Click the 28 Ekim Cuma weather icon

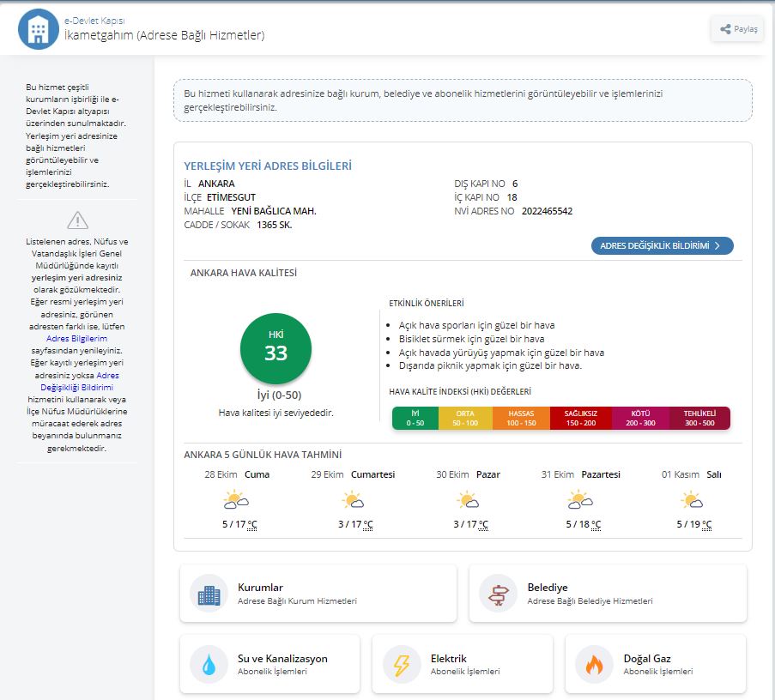tap(236, 499)
